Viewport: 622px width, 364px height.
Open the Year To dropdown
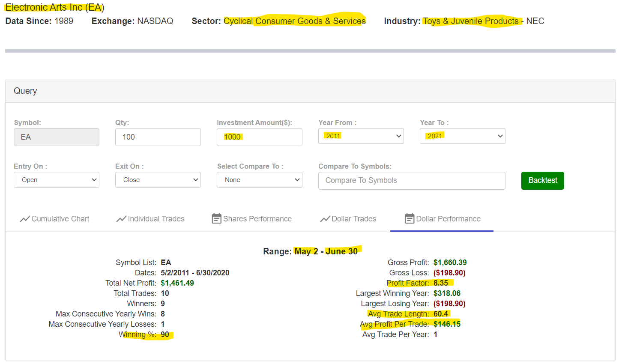tap(462, 136)
